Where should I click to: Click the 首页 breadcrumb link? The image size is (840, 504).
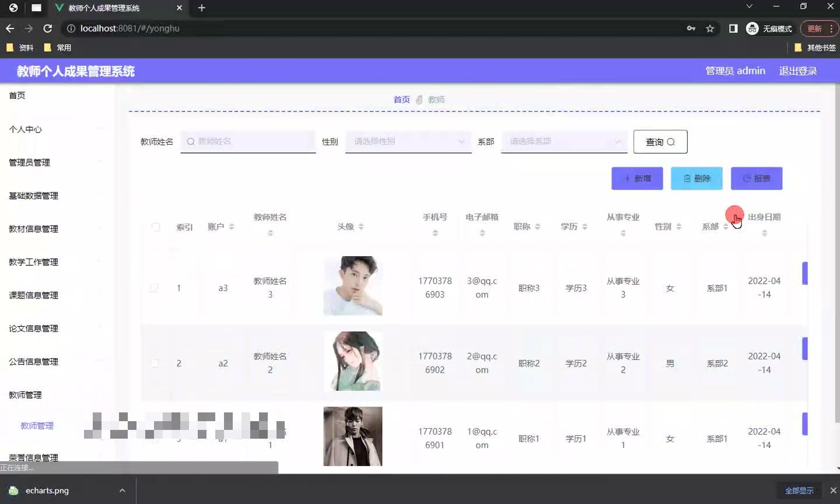(401, 100)
